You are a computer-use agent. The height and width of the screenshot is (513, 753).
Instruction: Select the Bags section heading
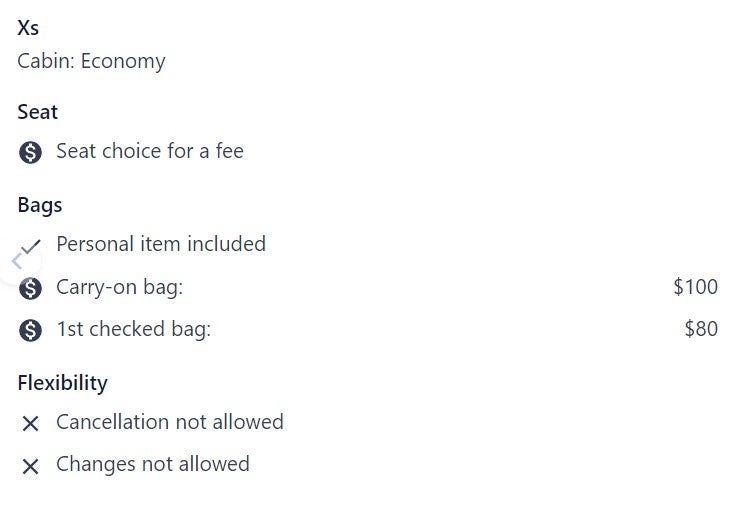click(x=40, y=205)
